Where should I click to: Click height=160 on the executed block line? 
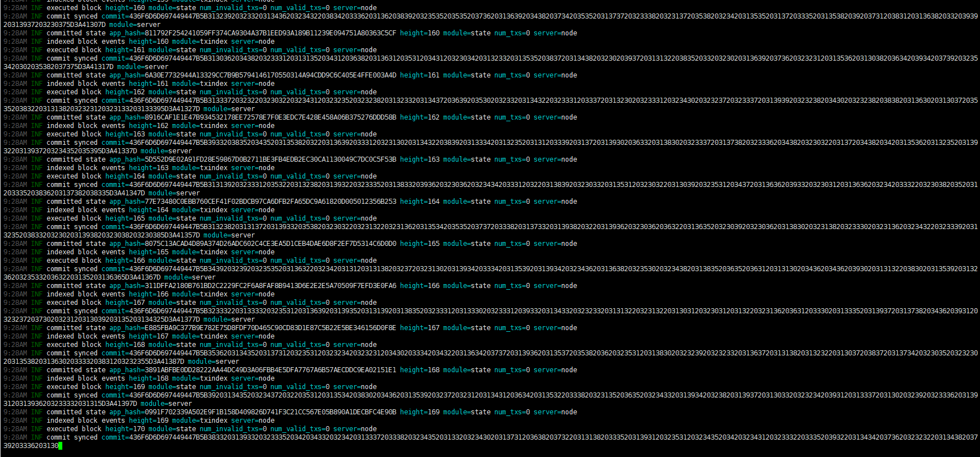coord(125,8)
